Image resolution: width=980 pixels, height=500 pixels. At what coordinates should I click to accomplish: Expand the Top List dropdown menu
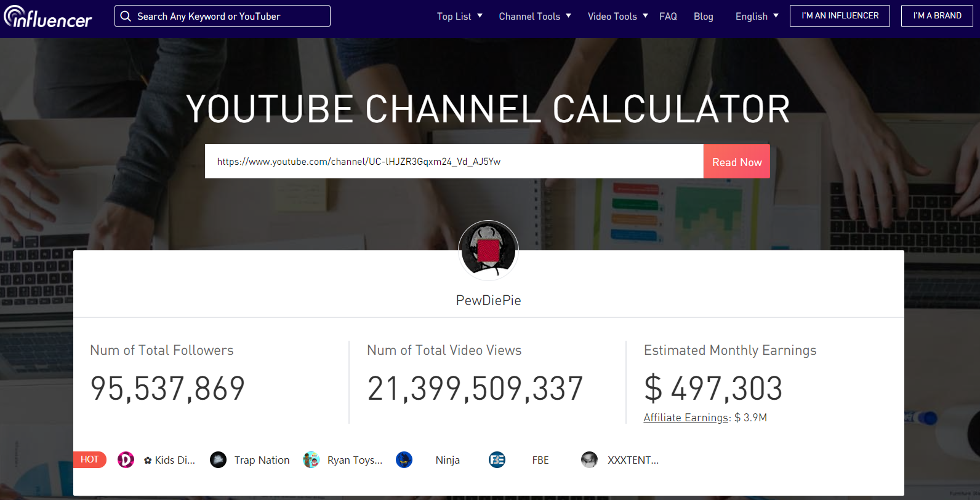(460, 16)
